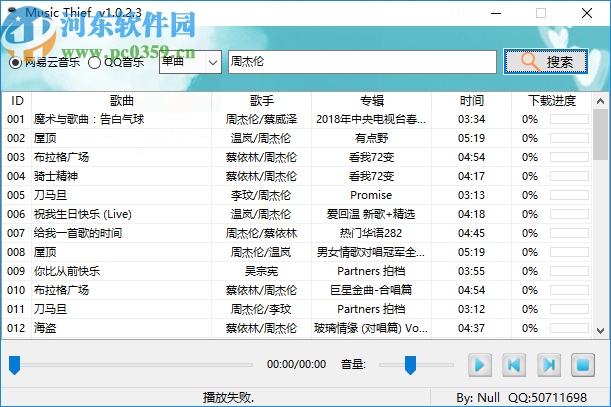611x407 pixels.
Task: Click album 热门华语282
Action: (x=371, y=233)
